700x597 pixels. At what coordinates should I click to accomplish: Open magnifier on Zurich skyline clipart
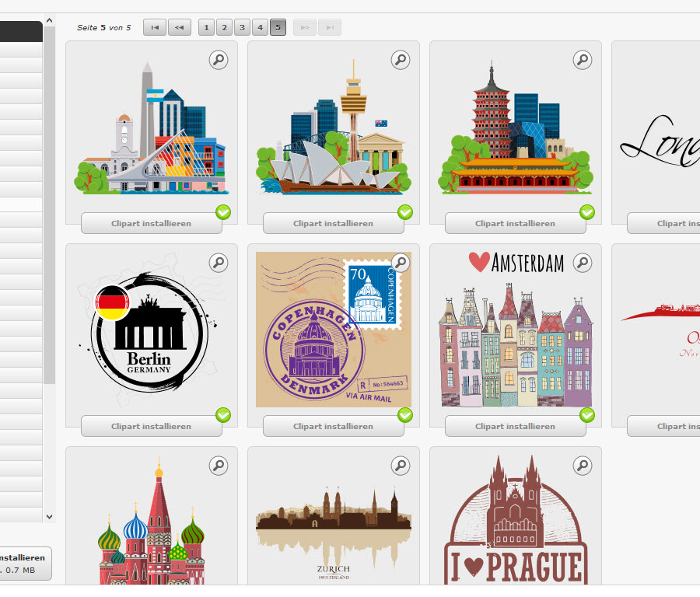point(401,466)
